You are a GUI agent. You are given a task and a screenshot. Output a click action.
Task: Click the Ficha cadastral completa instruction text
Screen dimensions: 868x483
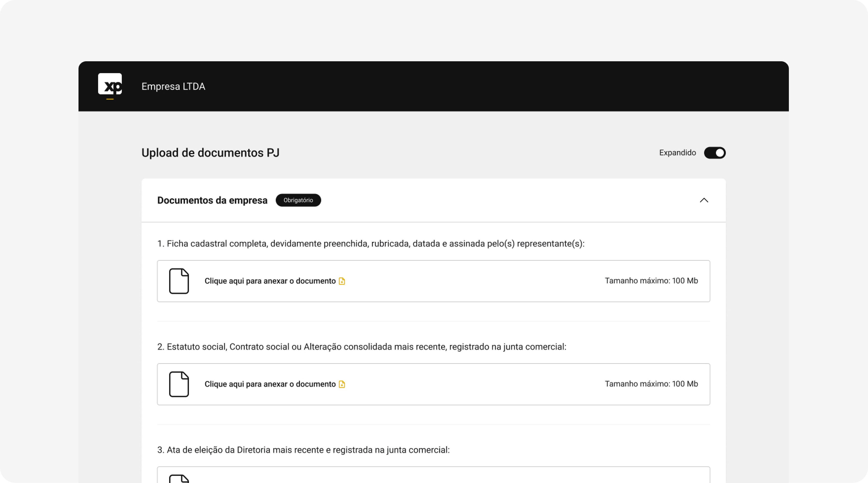click(371, 243)
